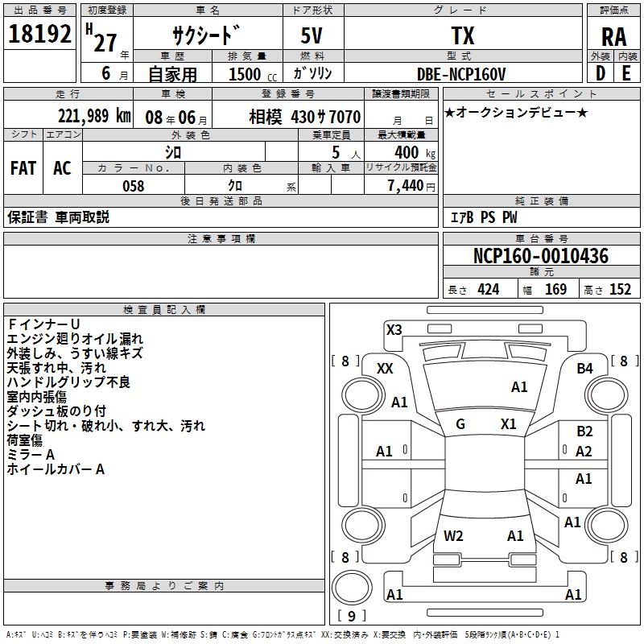
Task: Click the front left wheel circle
Action: (x=363, y=395)
